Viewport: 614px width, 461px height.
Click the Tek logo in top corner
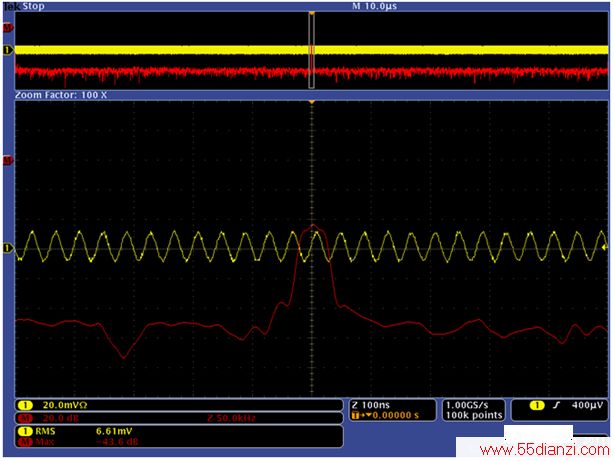point(12,6)
